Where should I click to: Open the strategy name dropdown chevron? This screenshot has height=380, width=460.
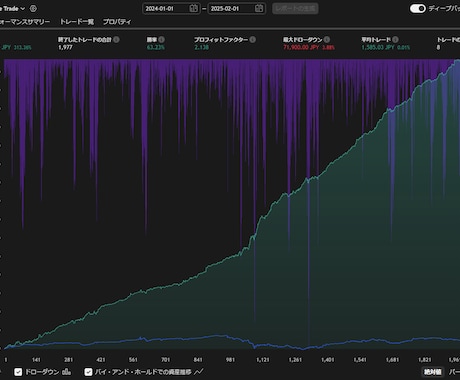(x=23, y=9)
